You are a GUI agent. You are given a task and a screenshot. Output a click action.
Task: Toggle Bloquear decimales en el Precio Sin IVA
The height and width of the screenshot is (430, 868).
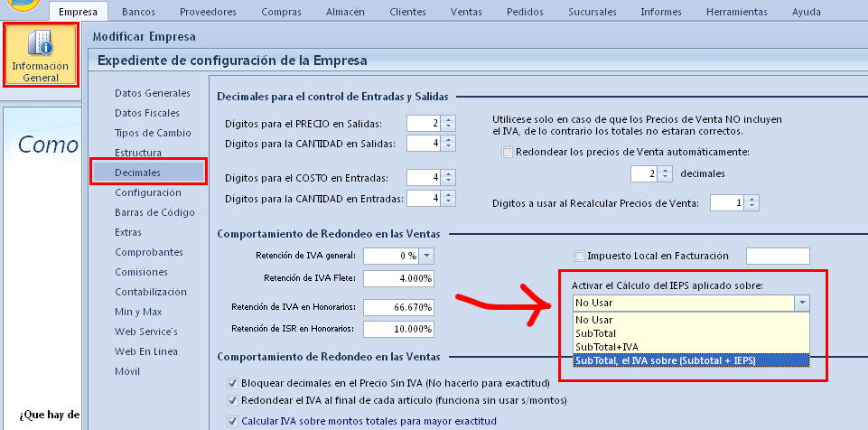[232, 383]
